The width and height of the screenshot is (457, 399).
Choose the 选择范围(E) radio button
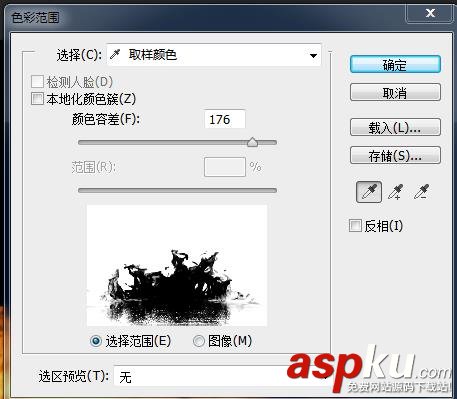(x=96, y=341)
